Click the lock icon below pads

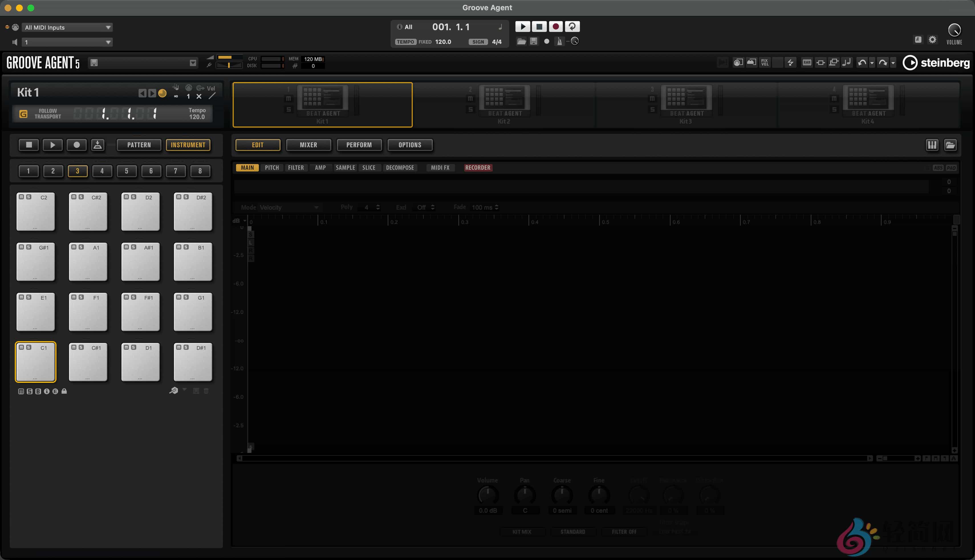(64, 391)
